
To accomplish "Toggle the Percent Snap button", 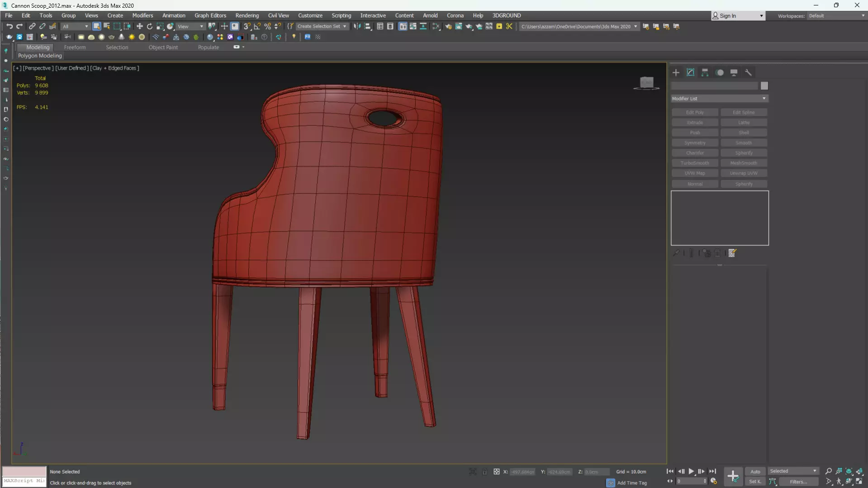I will (267, 27).
